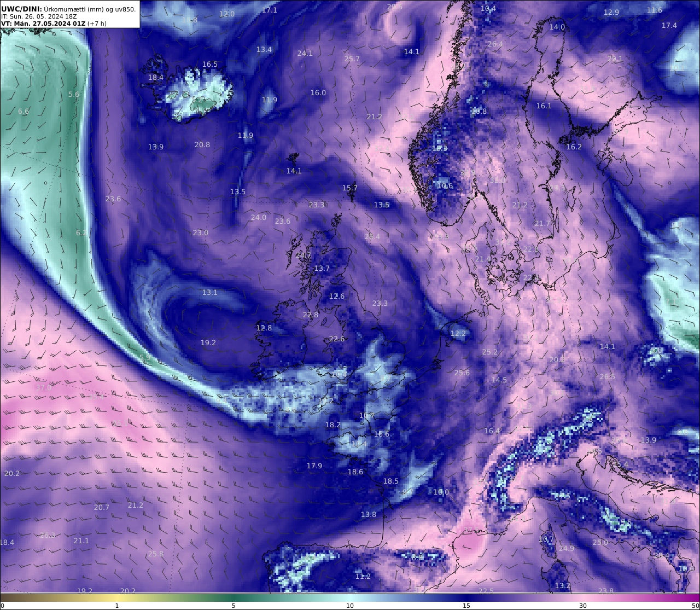Select the 16.0 value label
The height and width of the screenshot is (610, 700).
click(x=318, y=92)
